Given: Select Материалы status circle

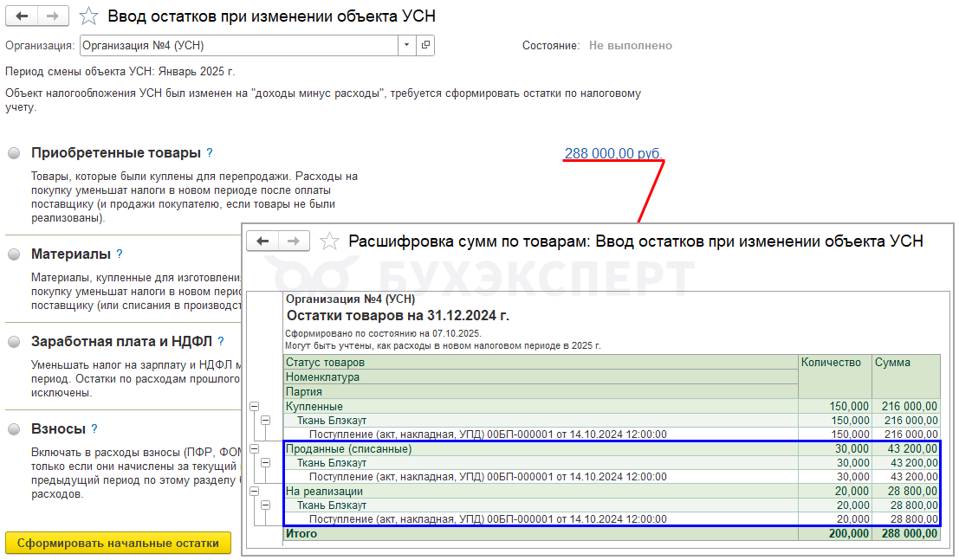Looking at the screenshot, I should point(14,254).
